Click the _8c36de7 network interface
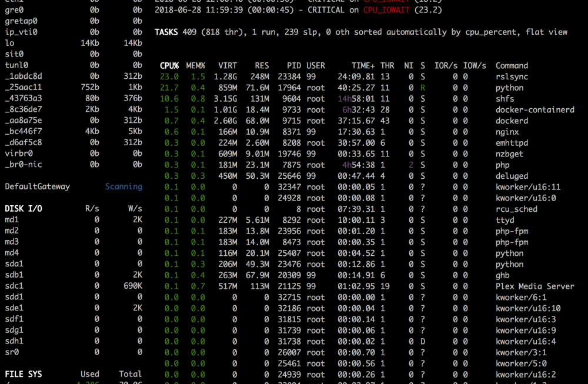The image size is (588, 384). [24, 109]
